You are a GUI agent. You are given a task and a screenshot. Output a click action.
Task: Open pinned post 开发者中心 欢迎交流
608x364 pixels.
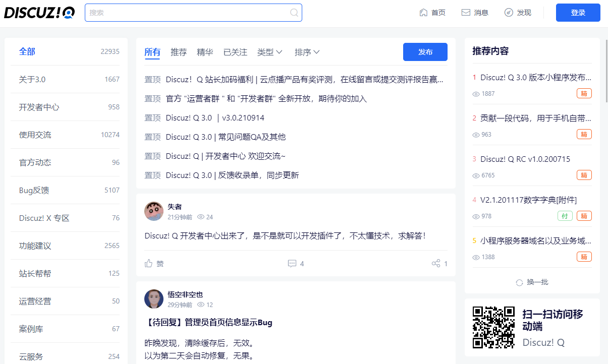(x=226, y=156)
